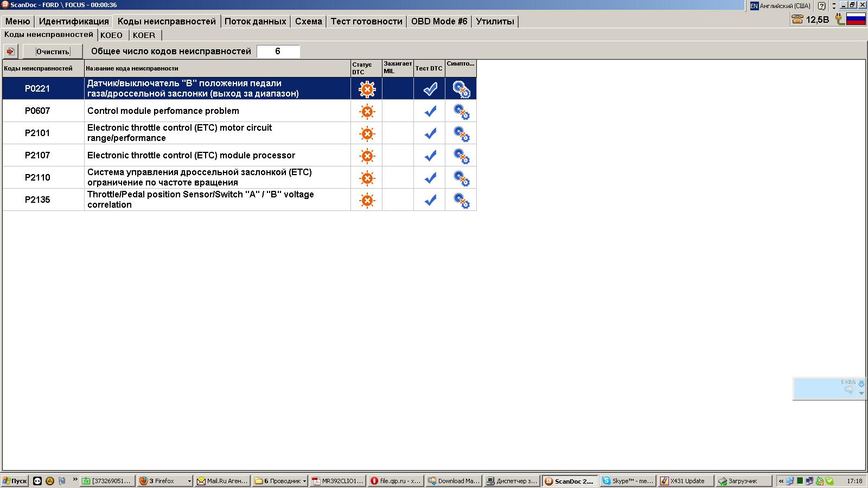This screenshot has width=868, height=488.
Task: Click the Тест DTC column header
Action: pos(429,68)
